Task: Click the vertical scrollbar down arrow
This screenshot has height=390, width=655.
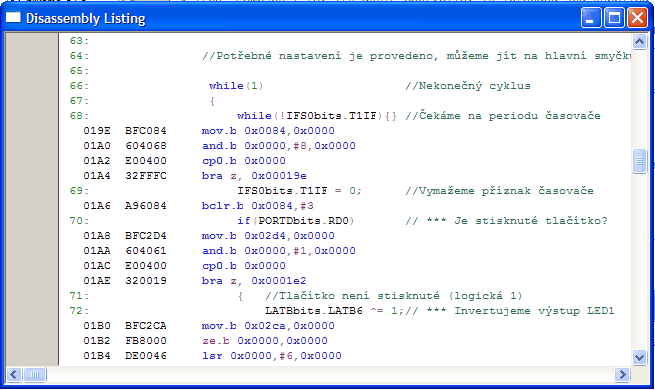Action: pyautogui.click(x=640, y=357)
